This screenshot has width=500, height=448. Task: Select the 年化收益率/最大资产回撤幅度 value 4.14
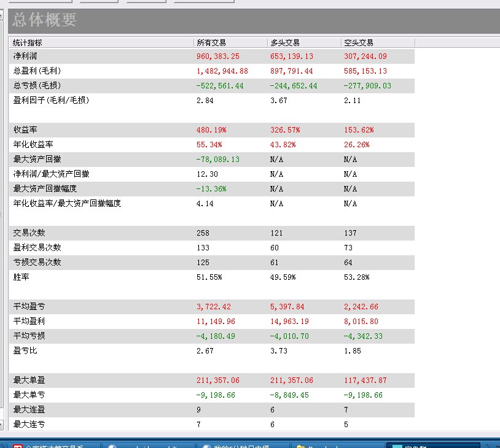click(205, 203)
